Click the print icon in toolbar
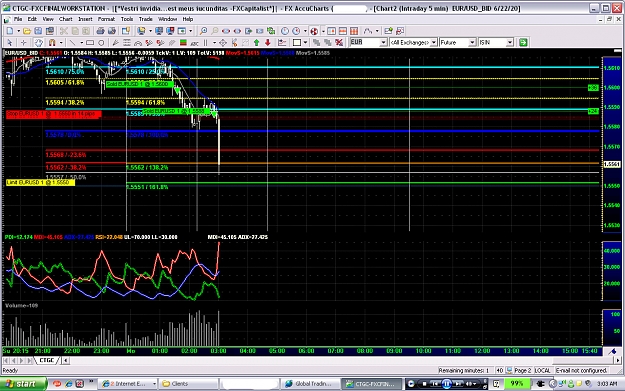Screen dimensions: 625x391 coord(100,31)
